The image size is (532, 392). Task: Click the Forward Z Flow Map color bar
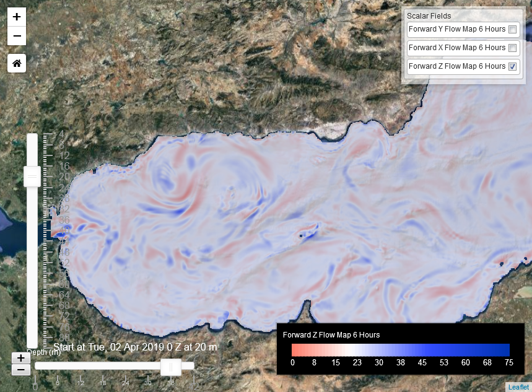tap(401, 350)
